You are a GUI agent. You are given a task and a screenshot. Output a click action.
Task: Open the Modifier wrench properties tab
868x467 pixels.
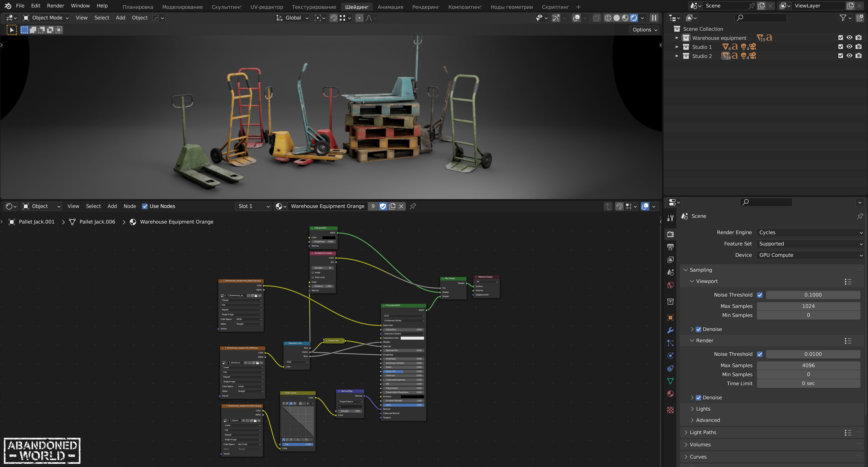click(x=670, y=330)
